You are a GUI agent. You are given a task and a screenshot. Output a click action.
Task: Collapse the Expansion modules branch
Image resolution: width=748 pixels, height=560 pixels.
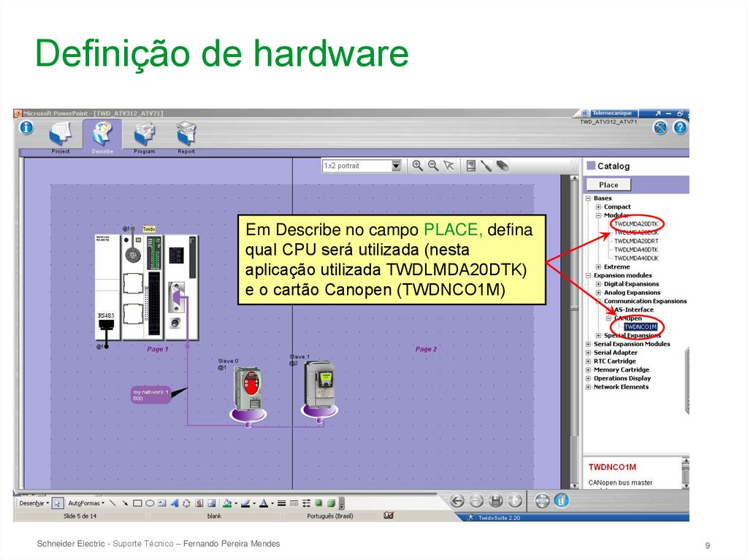click(589, 275)
